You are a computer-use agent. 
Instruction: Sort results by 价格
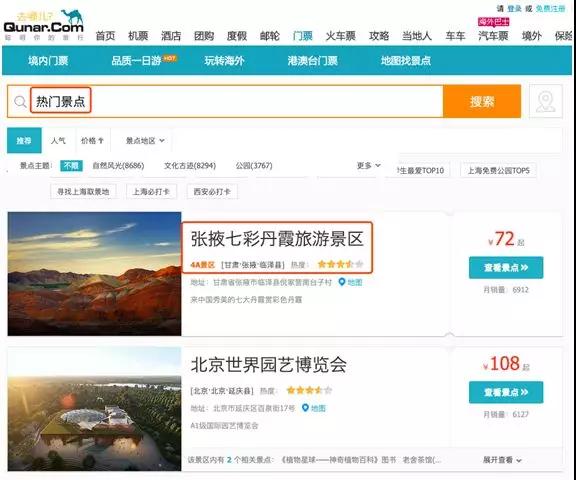tap(92, 141)
